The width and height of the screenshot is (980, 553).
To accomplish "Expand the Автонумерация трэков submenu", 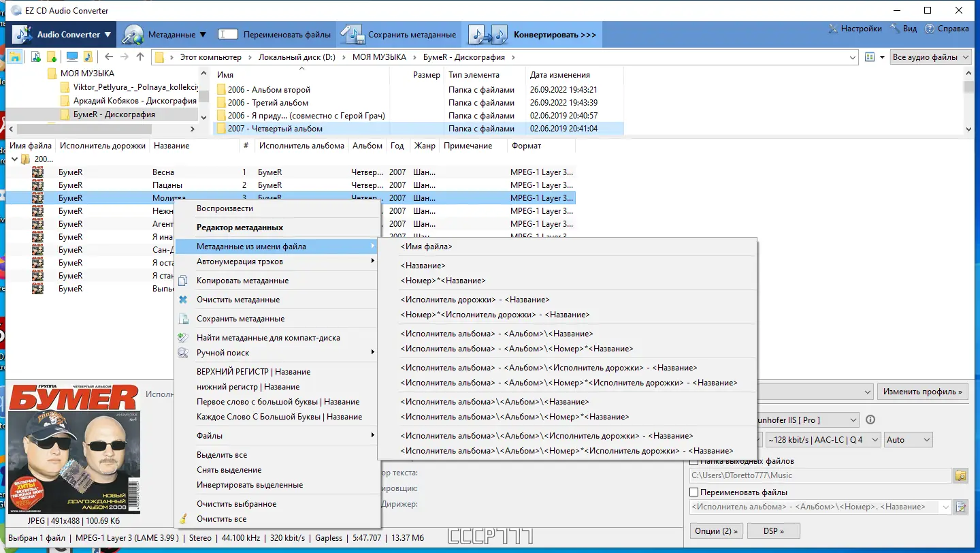I will click(x=276, y=262).
